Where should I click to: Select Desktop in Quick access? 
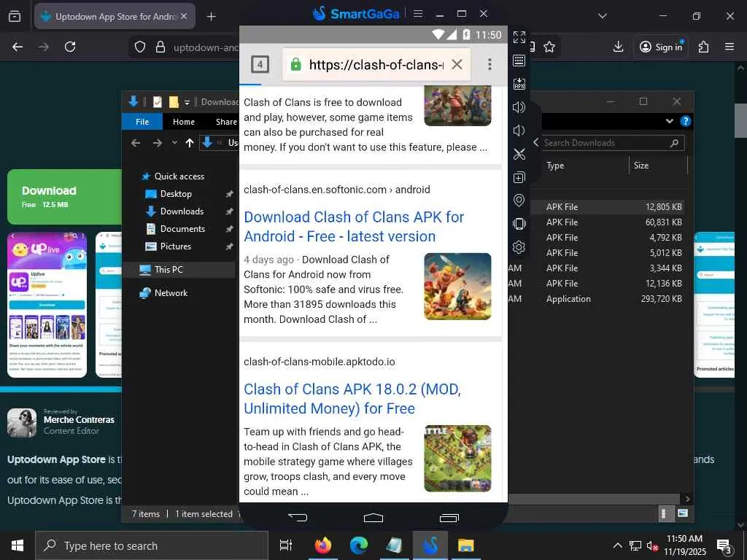(176, 194)
